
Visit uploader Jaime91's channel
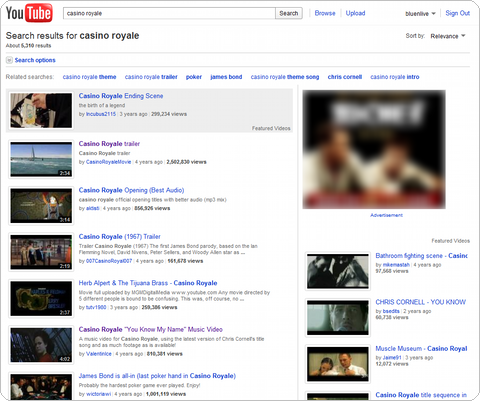click(x=392, y=358)
